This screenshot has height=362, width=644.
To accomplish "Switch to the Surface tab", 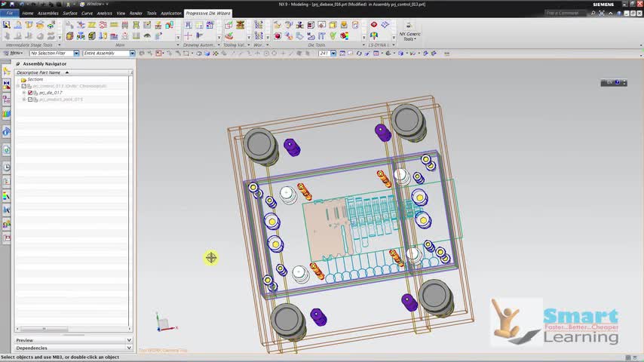I will tap(70, 13).
